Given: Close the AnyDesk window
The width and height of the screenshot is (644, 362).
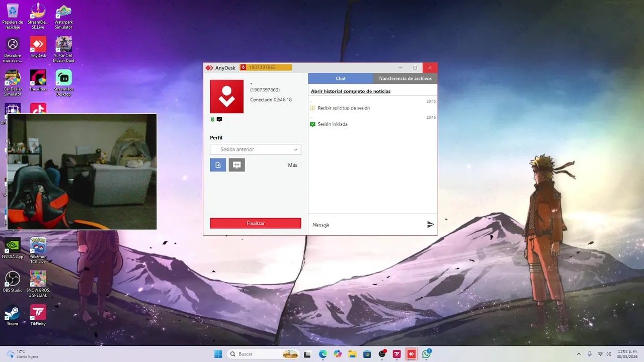Looking at the screenshot, I should [x=430, y=67].
